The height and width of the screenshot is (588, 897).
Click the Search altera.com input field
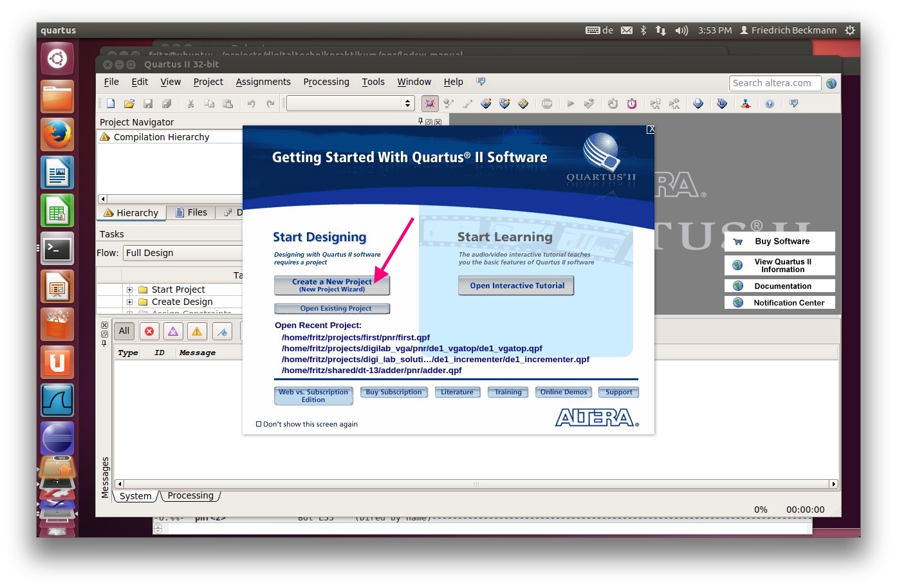[x=775, y=83]
